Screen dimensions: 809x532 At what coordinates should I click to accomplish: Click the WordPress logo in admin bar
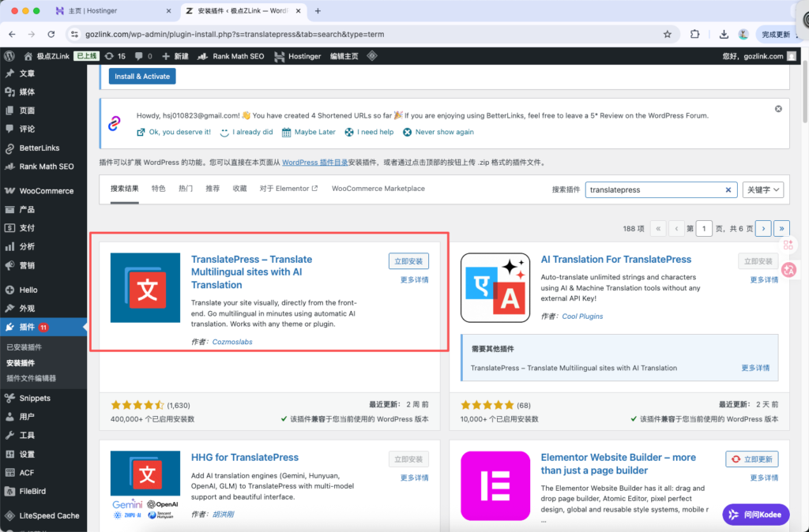click(9, 56)
